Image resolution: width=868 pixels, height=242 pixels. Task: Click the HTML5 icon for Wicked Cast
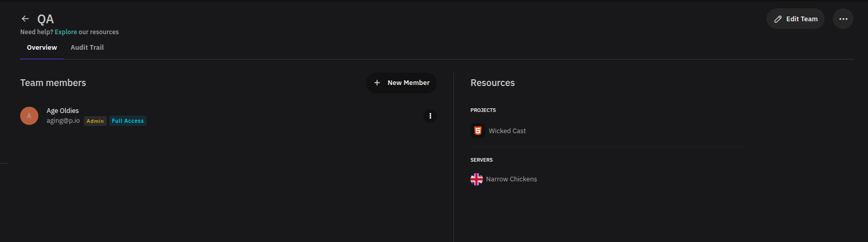478,131
